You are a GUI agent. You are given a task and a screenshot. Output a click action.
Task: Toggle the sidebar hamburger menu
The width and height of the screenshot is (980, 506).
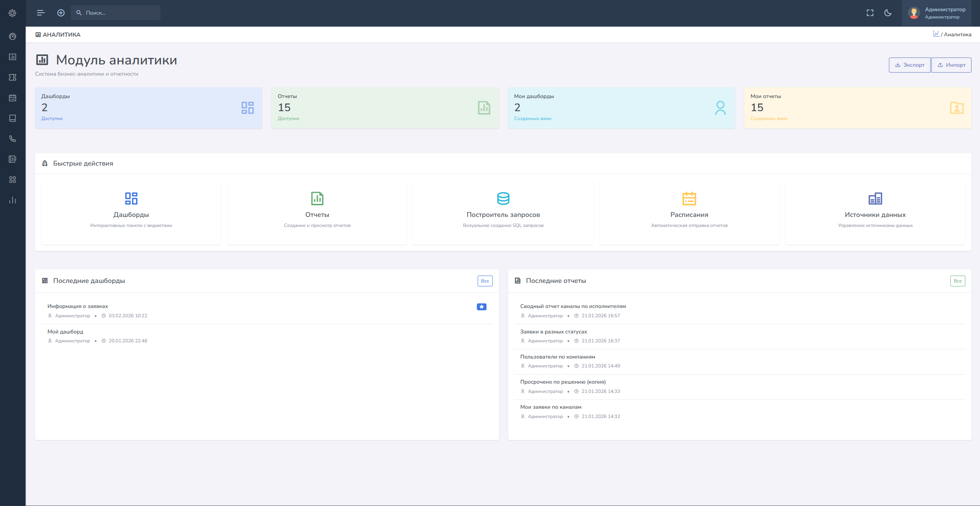point(41,13)
